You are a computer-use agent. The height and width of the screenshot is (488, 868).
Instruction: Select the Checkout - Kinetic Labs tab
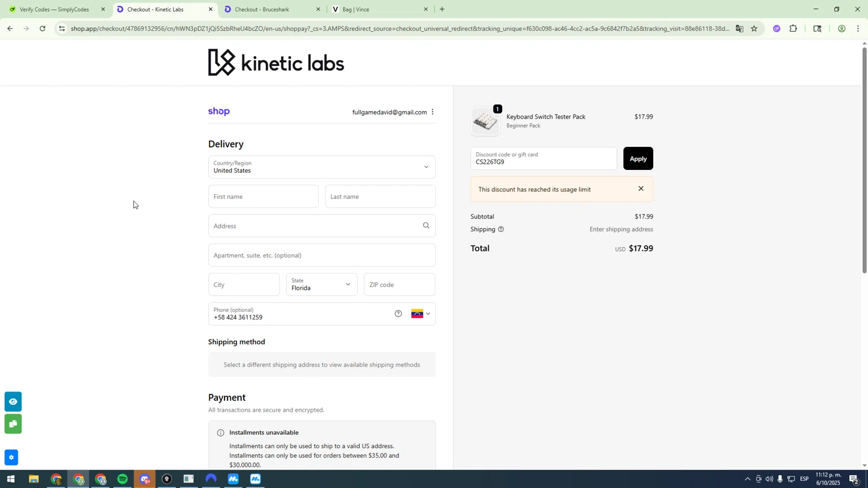(x=164, y=9)
